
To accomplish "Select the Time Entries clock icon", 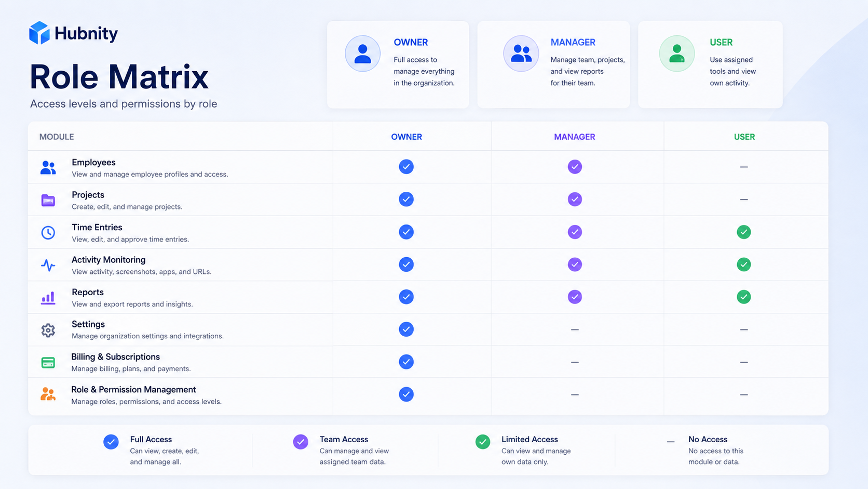I will (48, 232).
